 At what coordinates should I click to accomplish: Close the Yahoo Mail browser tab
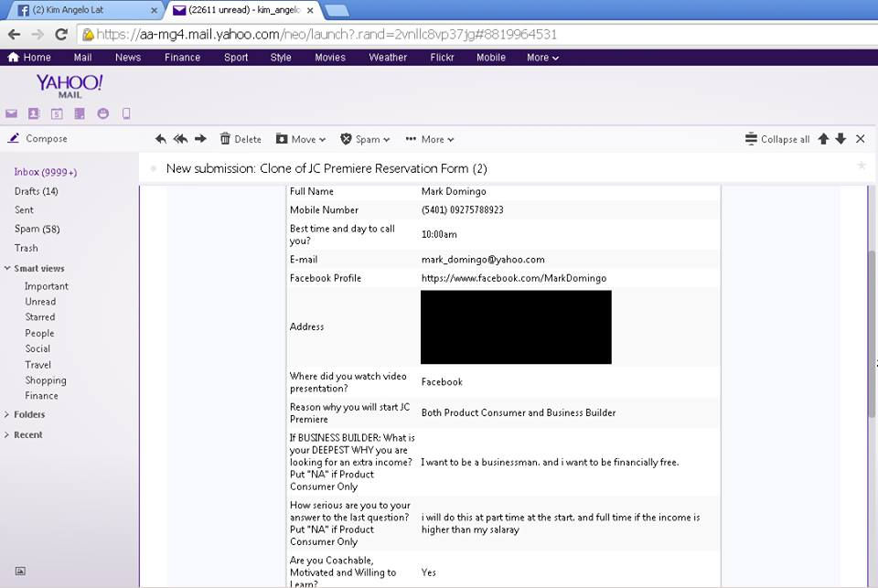pyautogui.click(x=310, y=10)
